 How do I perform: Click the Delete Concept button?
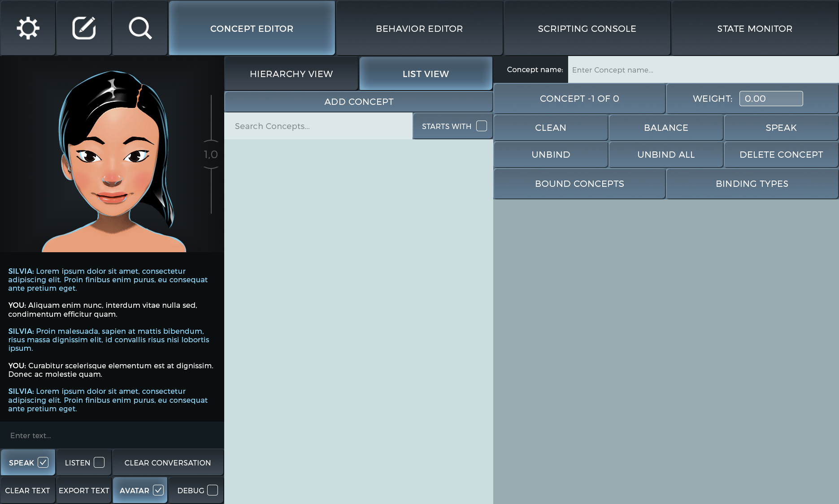click(781, 155)
